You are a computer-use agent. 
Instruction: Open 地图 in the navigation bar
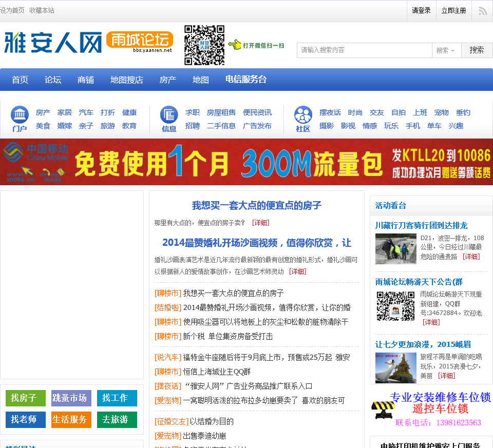201,80
